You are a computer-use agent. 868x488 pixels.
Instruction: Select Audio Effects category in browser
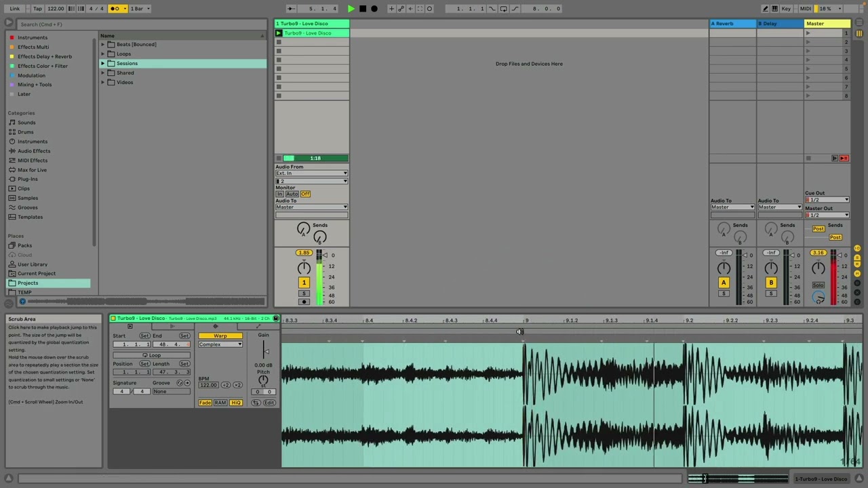pyautogui.click(x=34, y=151)
